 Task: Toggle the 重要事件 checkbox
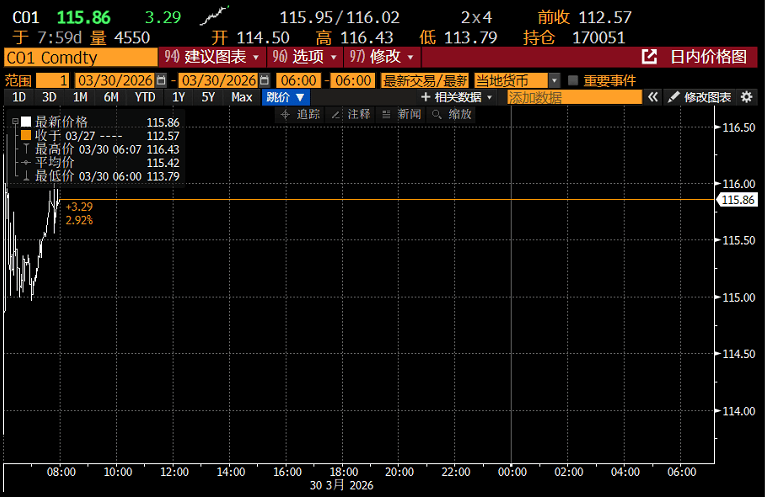click(x=573, y=80)
